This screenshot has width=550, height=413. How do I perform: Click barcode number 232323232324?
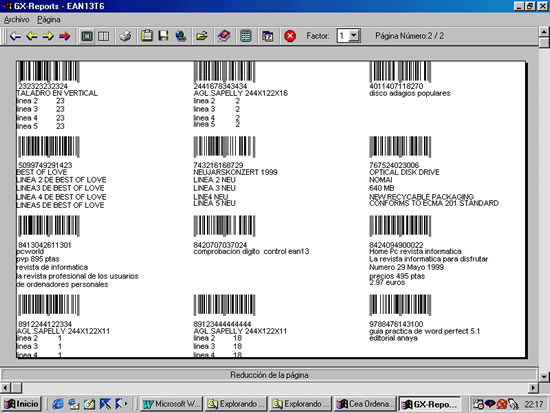[43, 86]
